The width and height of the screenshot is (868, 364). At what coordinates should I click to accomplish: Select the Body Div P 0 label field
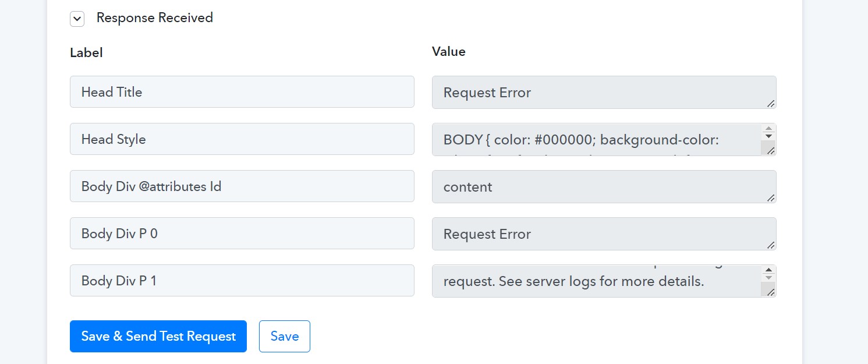click(242, 234)
